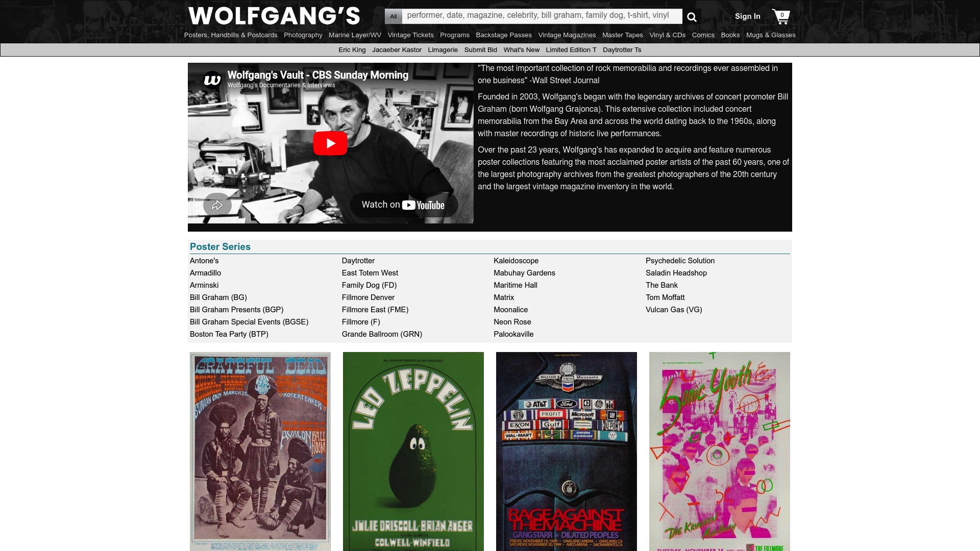980x551 pixels.
Task: Open the Watch on YouTube link
Action: (405, 205)
